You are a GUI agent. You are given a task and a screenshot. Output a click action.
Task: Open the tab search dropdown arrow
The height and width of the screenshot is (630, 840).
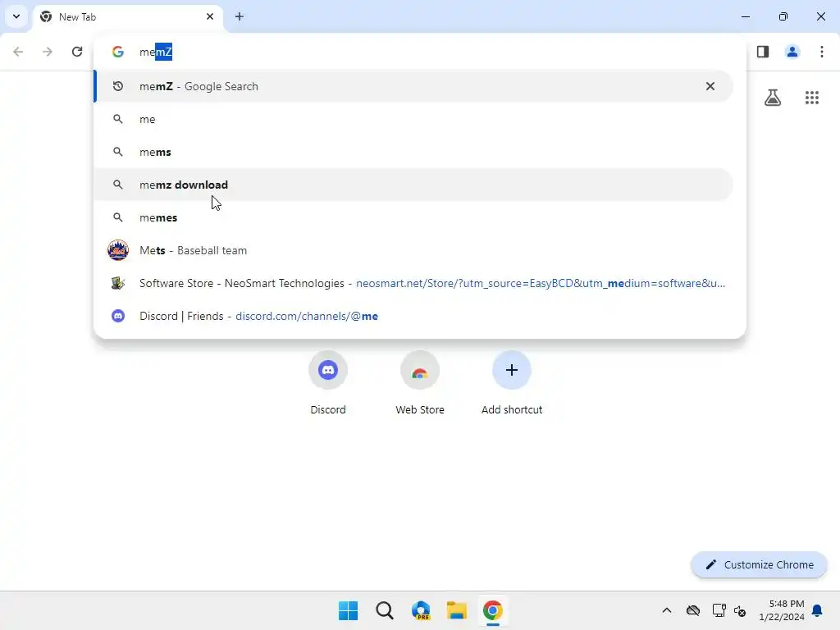click(x=16, y=16)
